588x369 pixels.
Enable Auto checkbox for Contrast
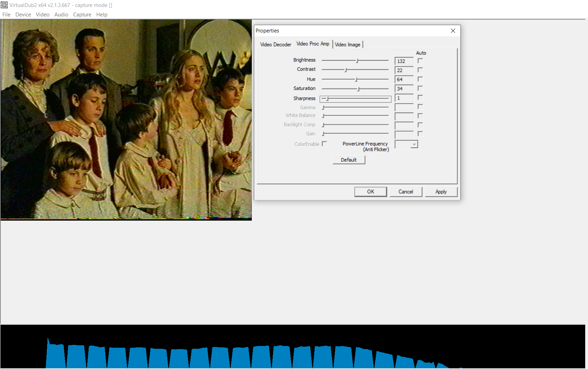[420, 70]
